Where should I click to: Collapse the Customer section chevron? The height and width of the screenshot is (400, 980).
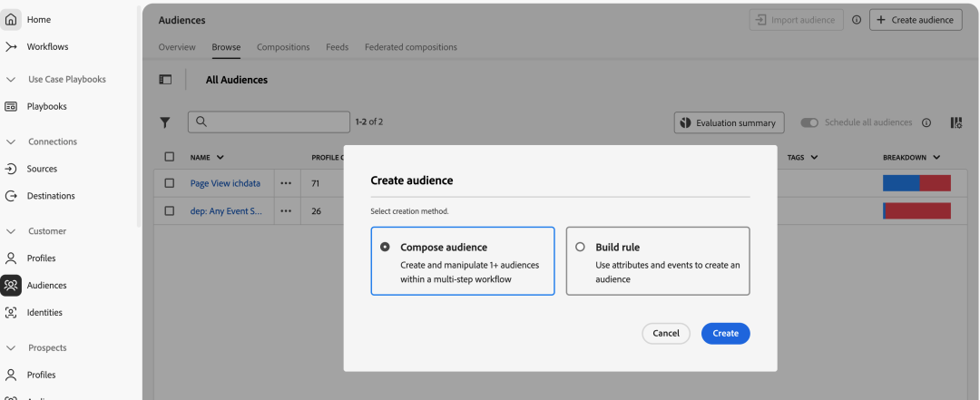[11, 231]
